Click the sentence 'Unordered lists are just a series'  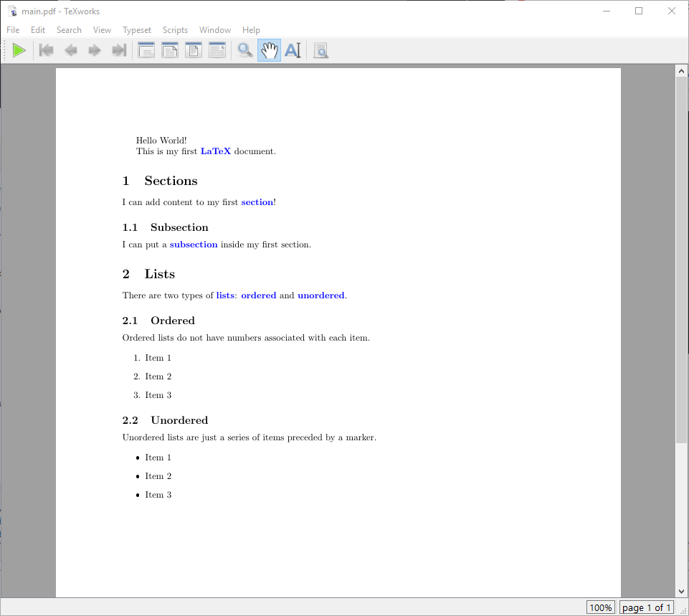(x=250, y=437)
